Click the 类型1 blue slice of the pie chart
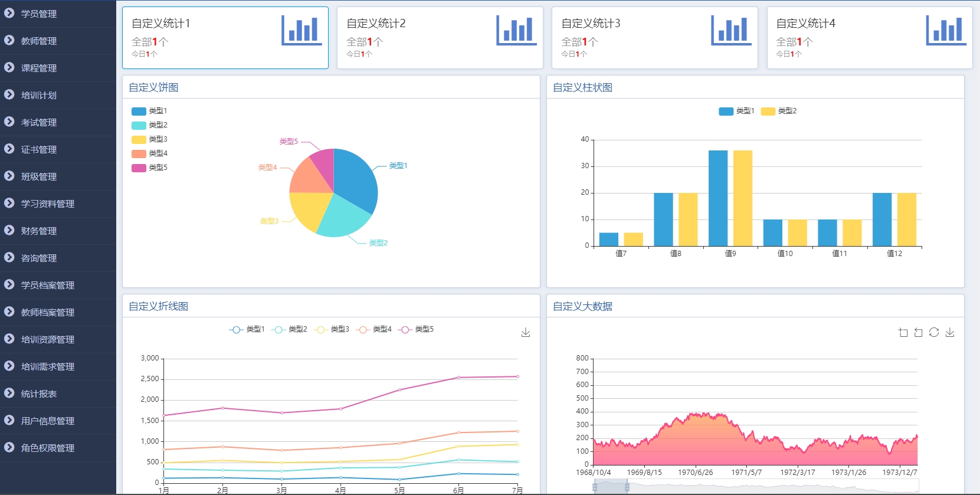The height and width of the screenshot is (495, 980). point(354,180)
